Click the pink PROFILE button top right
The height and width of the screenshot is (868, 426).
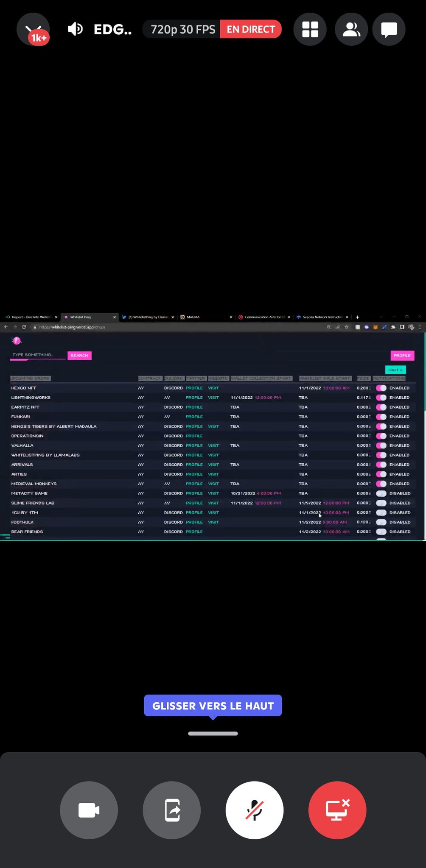[402, 355]
